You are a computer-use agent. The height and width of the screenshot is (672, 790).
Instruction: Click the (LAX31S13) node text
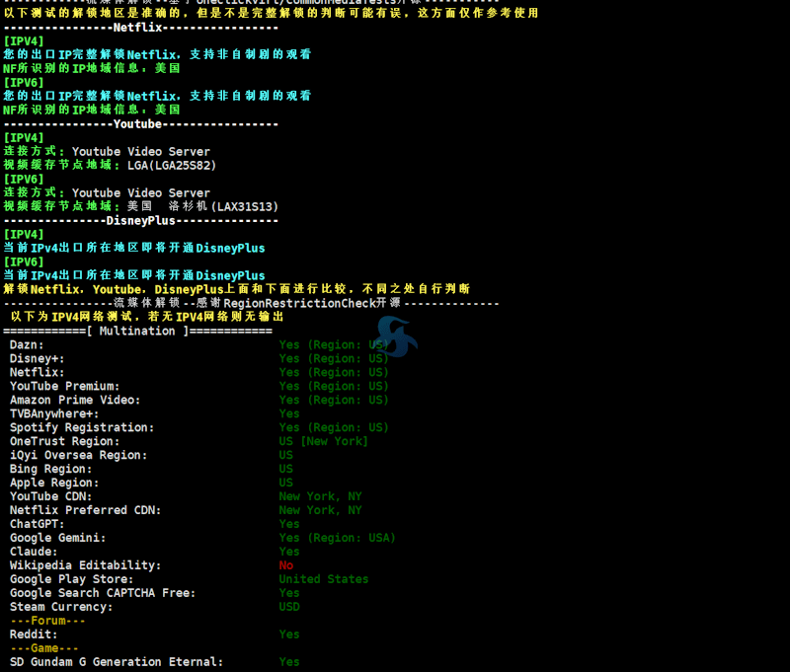click(244, 207)
